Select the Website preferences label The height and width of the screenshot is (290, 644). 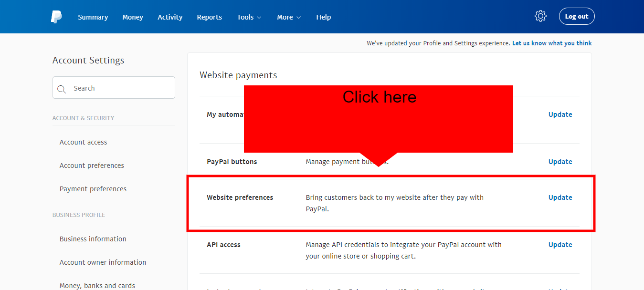click(x=240, y=197)
